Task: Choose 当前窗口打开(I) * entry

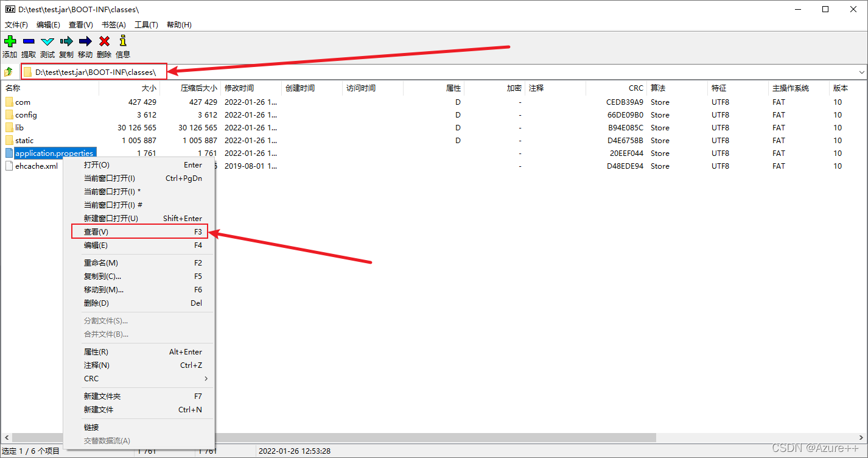Action: coord(139,192)
